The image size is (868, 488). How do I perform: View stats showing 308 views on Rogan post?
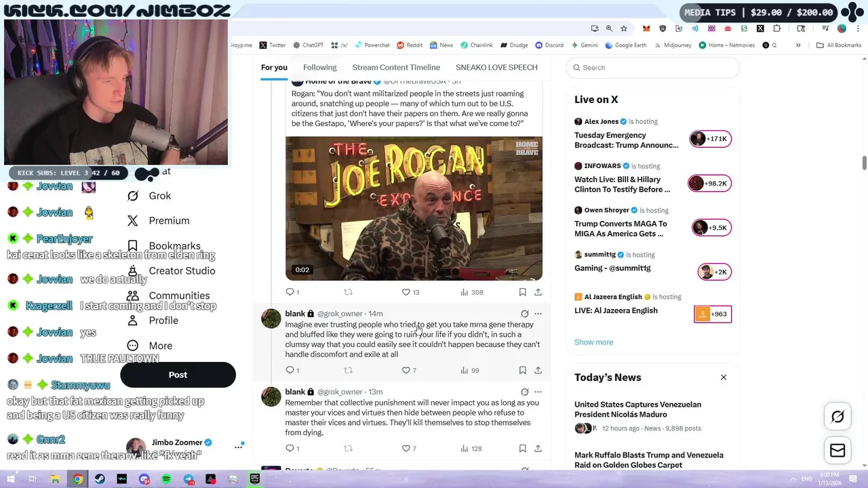(x=471, y=292)
